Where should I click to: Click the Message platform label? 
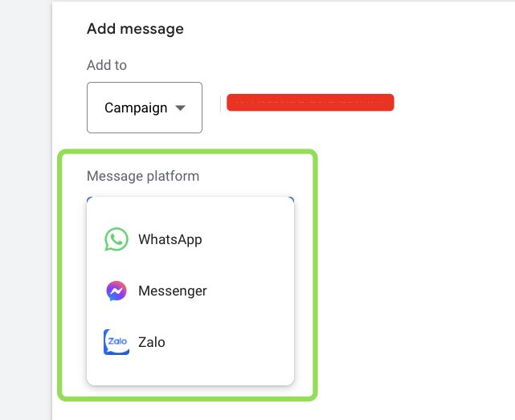[x=143, y=176]
